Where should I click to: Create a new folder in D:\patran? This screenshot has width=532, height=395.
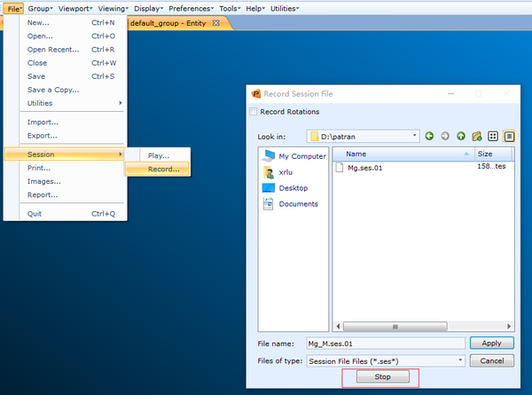coord(477,136)
